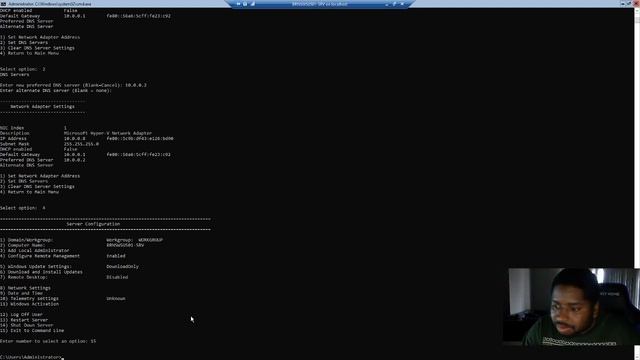Screen dimensions: 640x360
Task: Click the signal-strength icon in the connection bar
Action: 253,4
